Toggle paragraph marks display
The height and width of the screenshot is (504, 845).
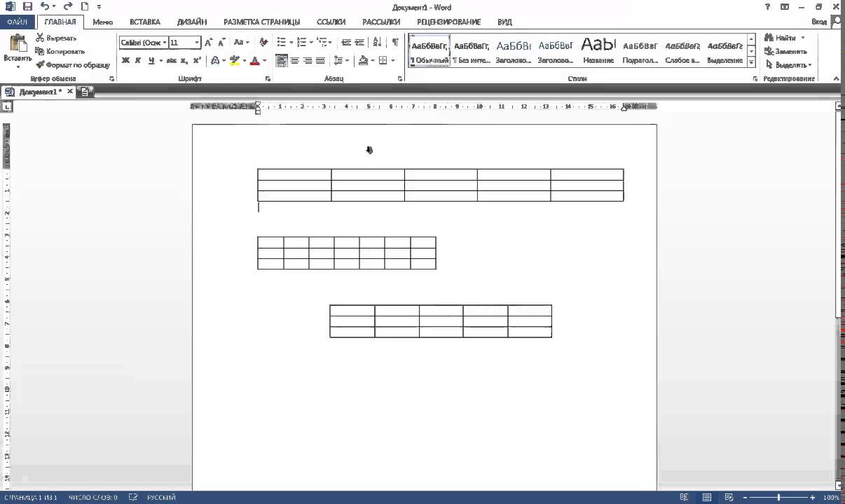click(395, 43)
